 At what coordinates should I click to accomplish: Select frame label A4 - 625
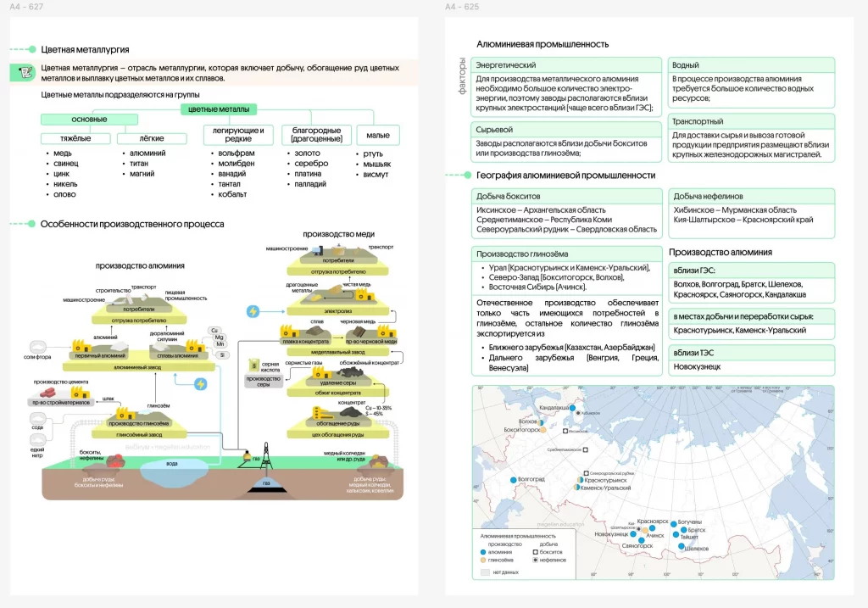[463, 8]
